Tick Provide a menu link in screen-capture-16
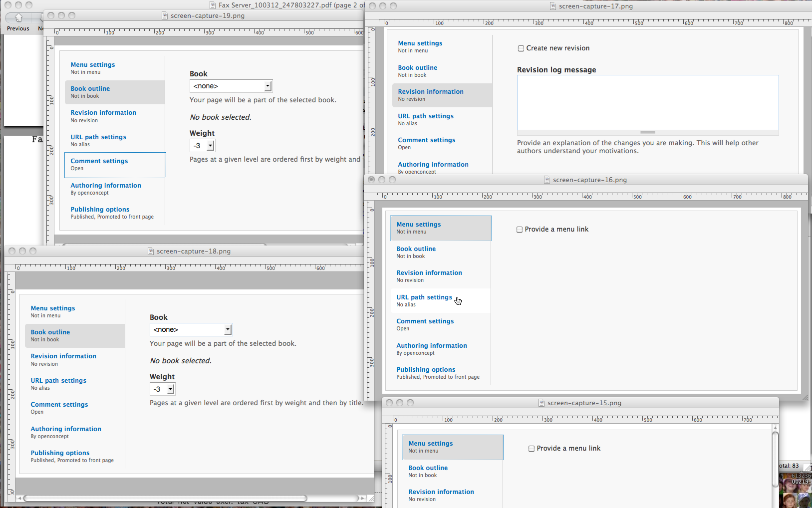812x508 pixels. pos(520,230)
